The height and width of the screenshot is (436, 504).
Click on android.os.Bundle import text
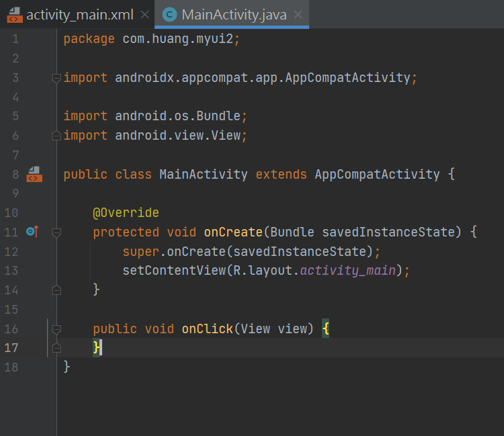pos(177,116)
